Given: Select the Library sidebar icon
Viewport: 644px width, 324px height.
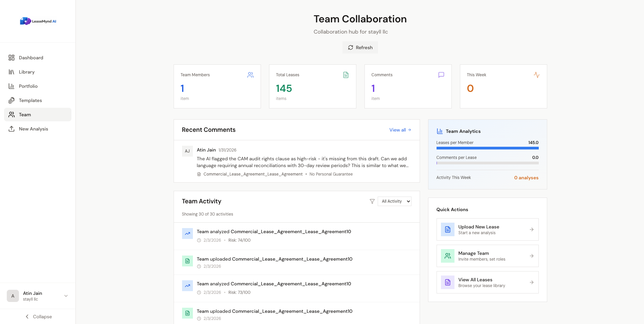Looking at the screenshot, I should point(12,72).
